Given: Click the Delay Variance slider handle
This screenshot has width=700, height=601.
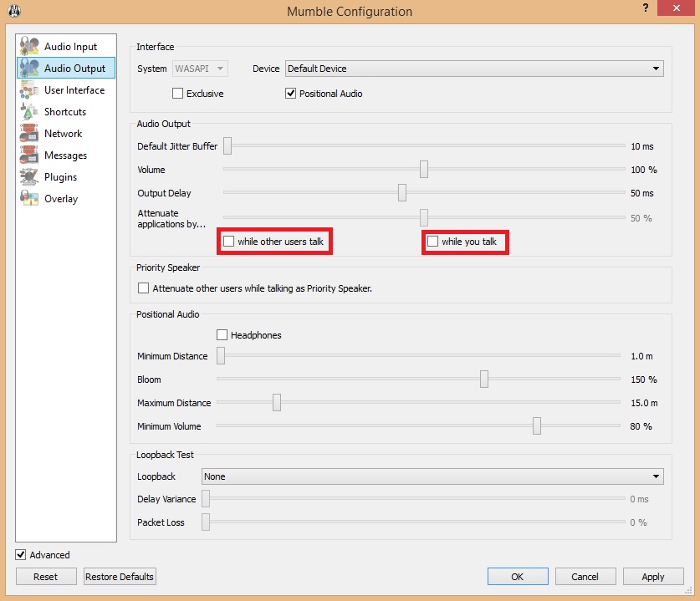Looking at the screenshot, I should pyautogui.click(x=206, y=499).
